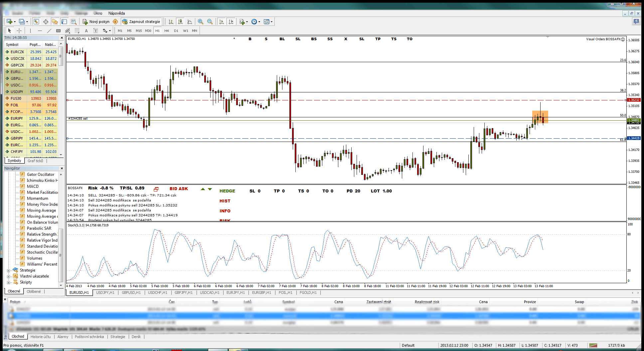
Task: Open the FGOLD,H1 chart tab
Action: tap(308, 292)
